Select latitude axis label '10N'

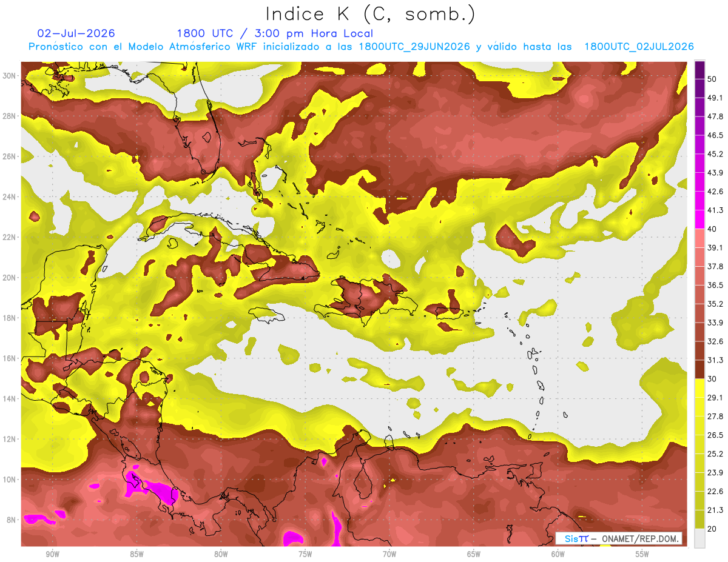coord(10,480)
